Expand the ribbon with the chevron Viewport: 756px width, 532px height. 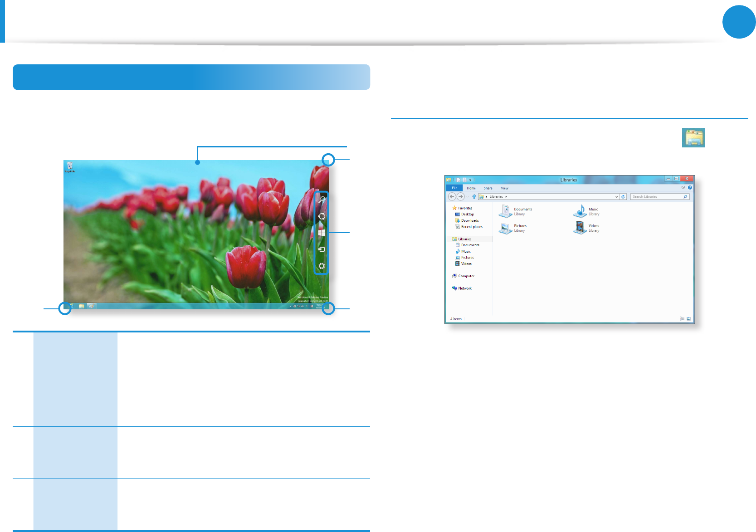pyautogui.click(x=683, y=188)
